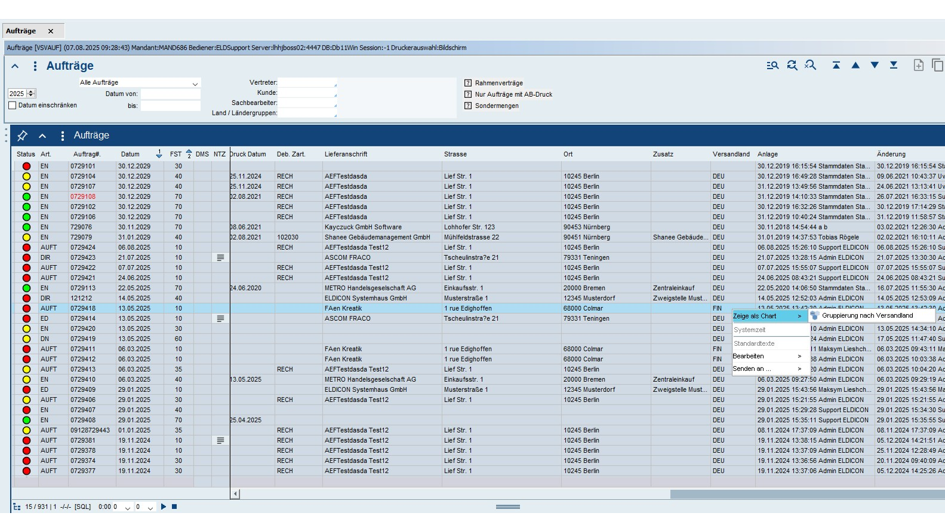Click the 'Lieferanschrift' column header
The width and height of the screenshot is (945, 532).
346,154
